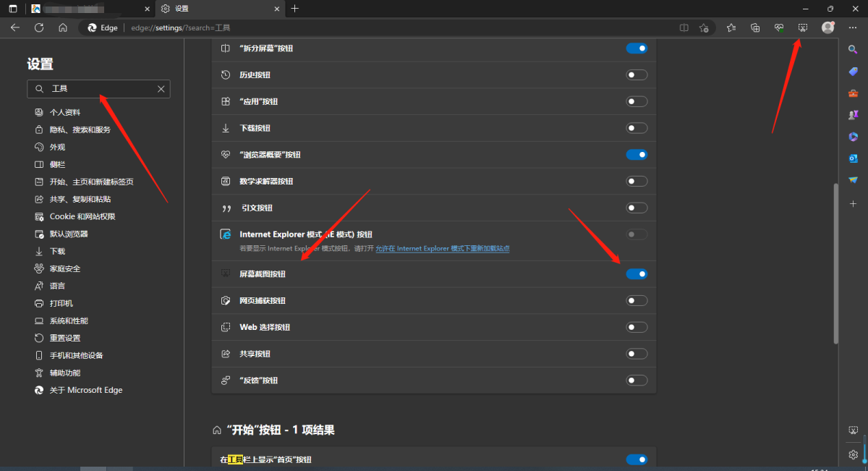Enable the 共享按钮 toggle
Image resolution: width=868 pixels, height=471 pixels.
pos(637,354)
